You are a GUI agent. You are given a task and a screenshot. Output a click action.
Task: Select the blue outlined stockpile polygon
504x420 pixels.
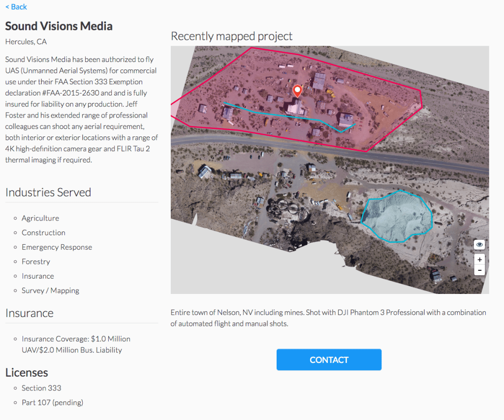pos(397,217)
